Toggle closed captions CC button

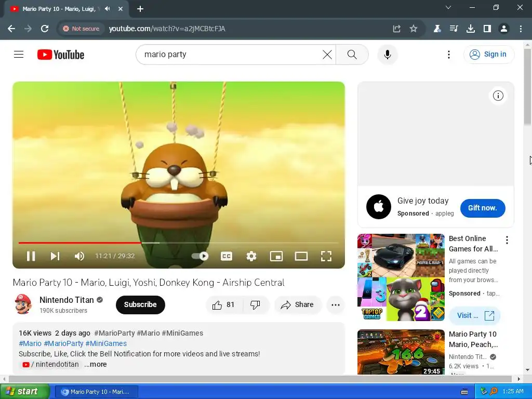pyautogui.click(x=227, y=256)
